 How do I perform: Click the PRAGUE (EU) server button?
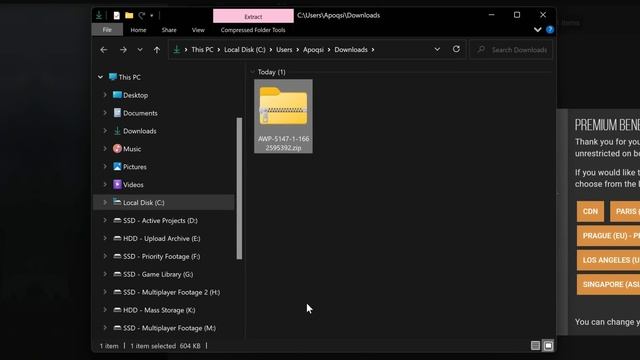coord(608,236)
